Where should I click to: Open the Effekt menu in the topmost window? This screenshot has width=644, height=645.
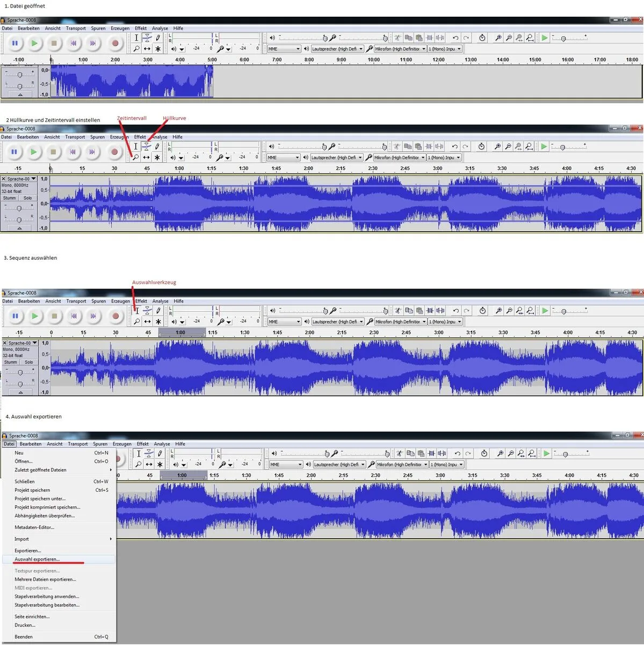pyautogui.click(x=141, y=28)
